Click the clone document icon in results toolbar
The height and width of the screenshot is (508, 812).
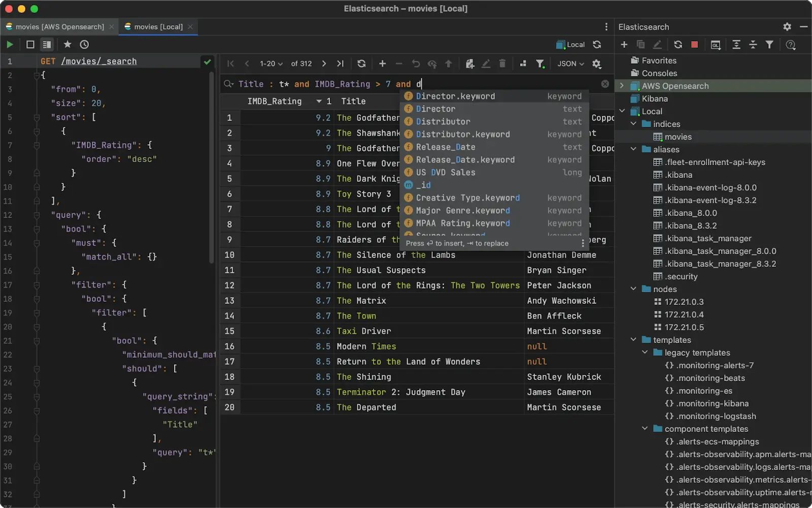(x=470, y=63)
